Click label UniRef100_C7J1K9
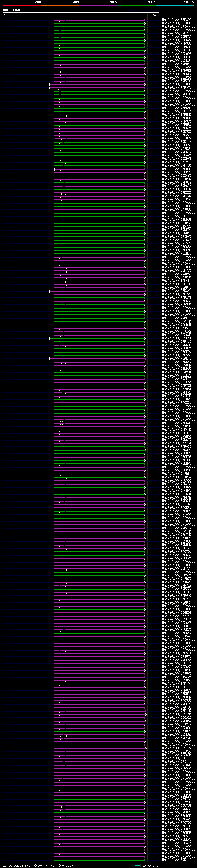 (177, 332)
